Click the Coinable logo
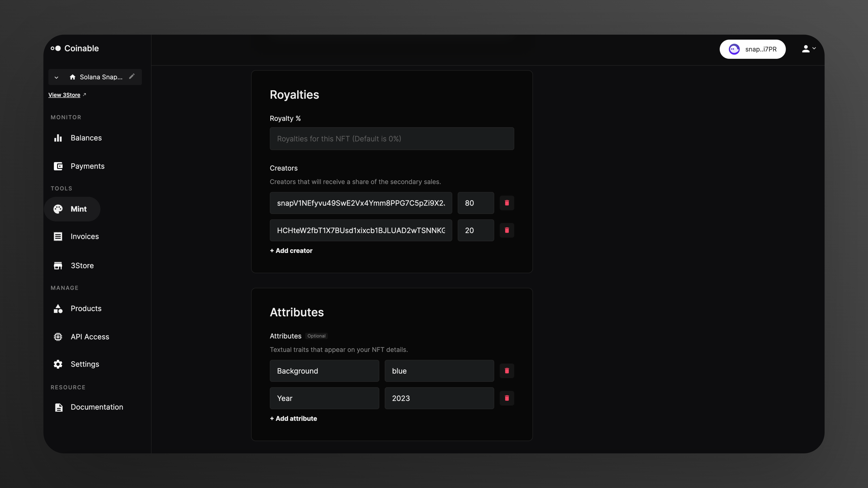This screenshot has width=868, height=488. tap(75, 48)
